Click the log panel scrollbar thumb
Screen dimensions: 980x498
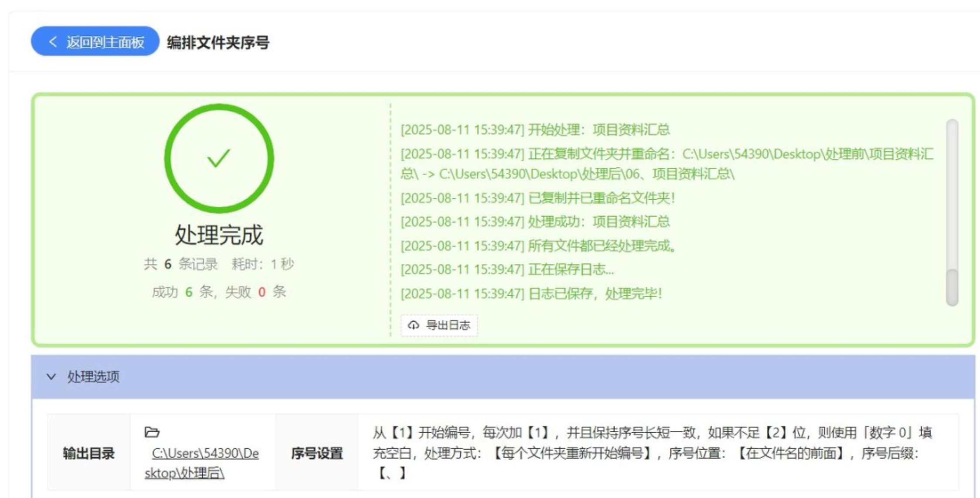[952, 287]
